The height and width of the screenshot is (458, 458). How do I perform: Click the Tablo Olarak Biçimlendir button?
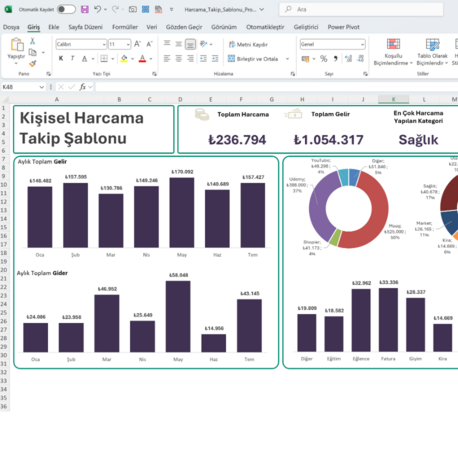tap(432, 52)
